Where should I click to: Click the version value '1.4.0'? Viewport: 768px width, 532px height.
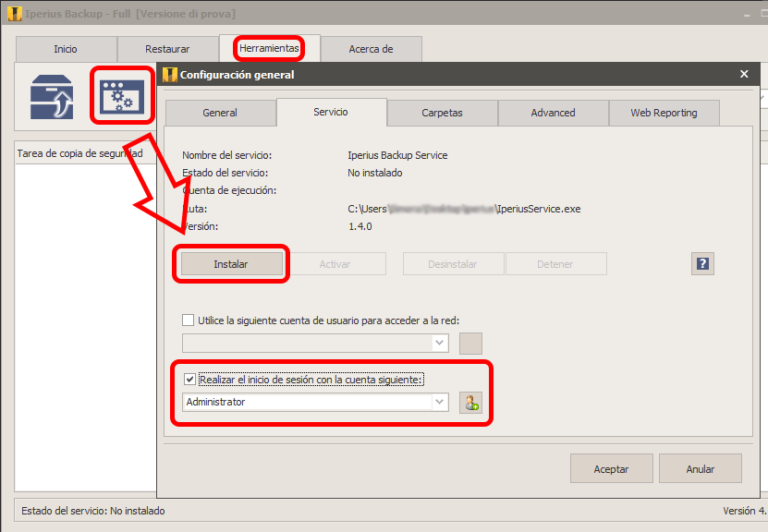point(360,226)
